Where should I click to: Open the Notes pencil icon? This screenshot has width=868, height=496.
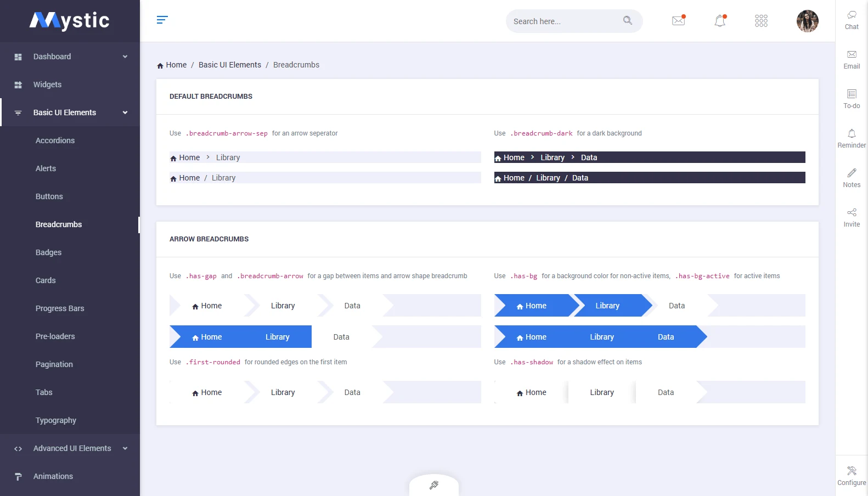[852, 178]
